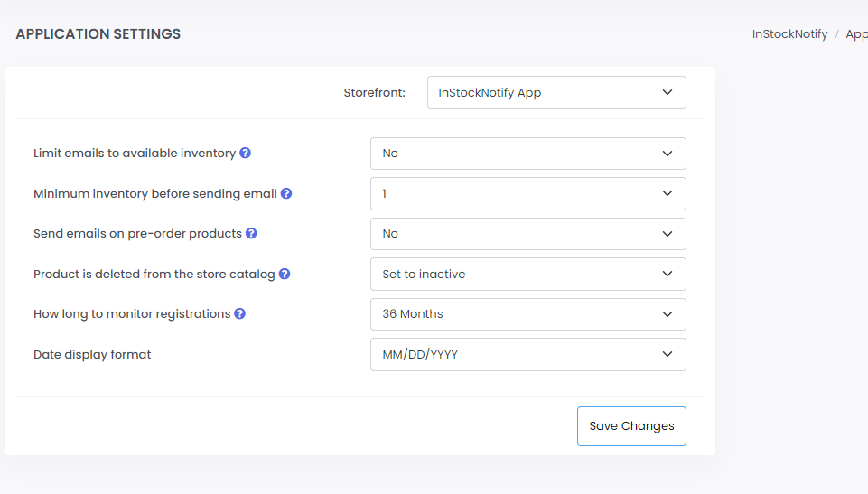Open the Set to inactive dropdown
The height and width of the screenshot is (494, 868).
(x=527, y=274)
